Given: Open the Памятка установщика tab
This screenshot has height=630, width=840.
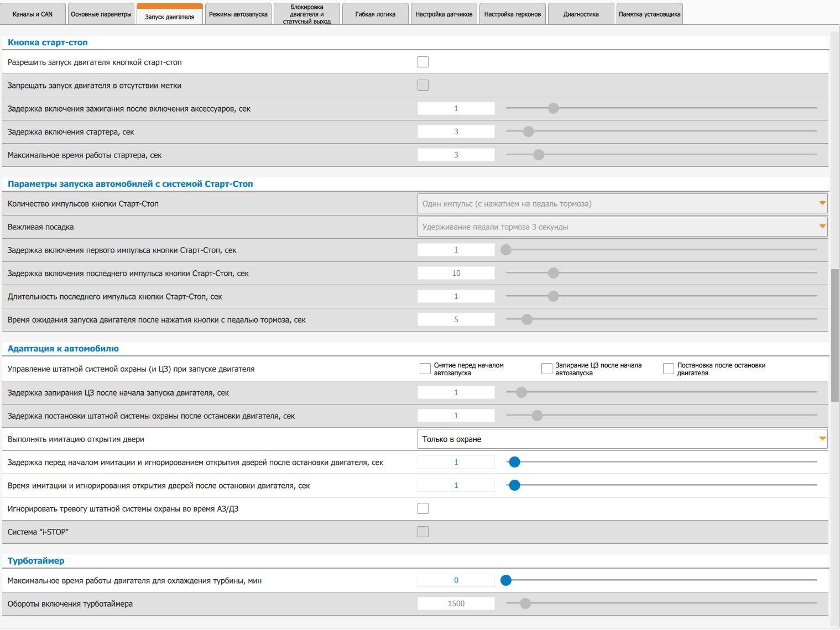Looking at the screenshot, I should [x=650, y=14].
